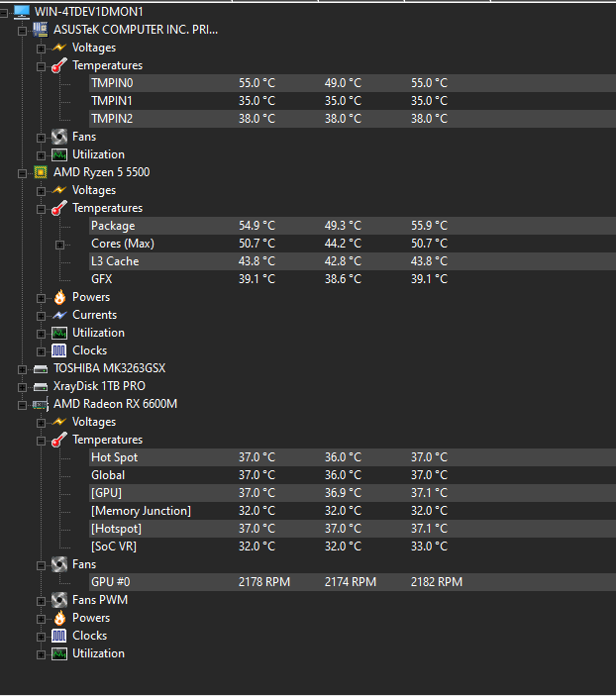Collapse the WIN-4TDEV1DMON1 root node

point(4,13)
